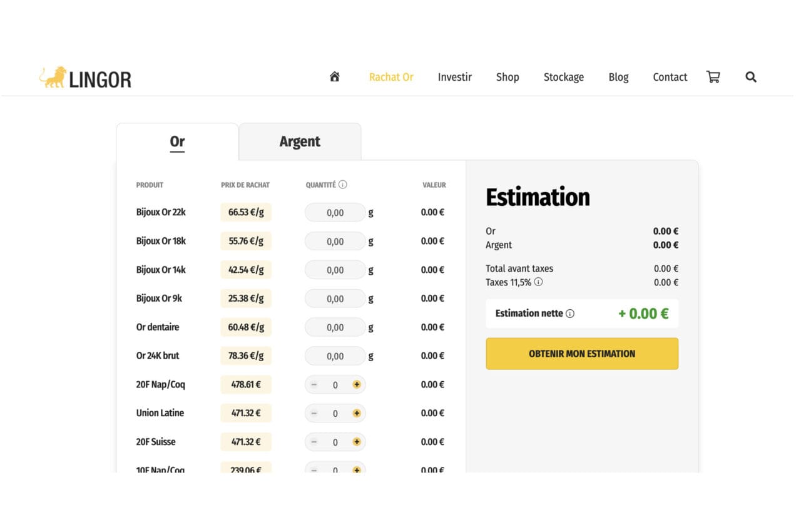Switch to the Argent tab
The image size is (801, 532).
[x=300, y=141]
